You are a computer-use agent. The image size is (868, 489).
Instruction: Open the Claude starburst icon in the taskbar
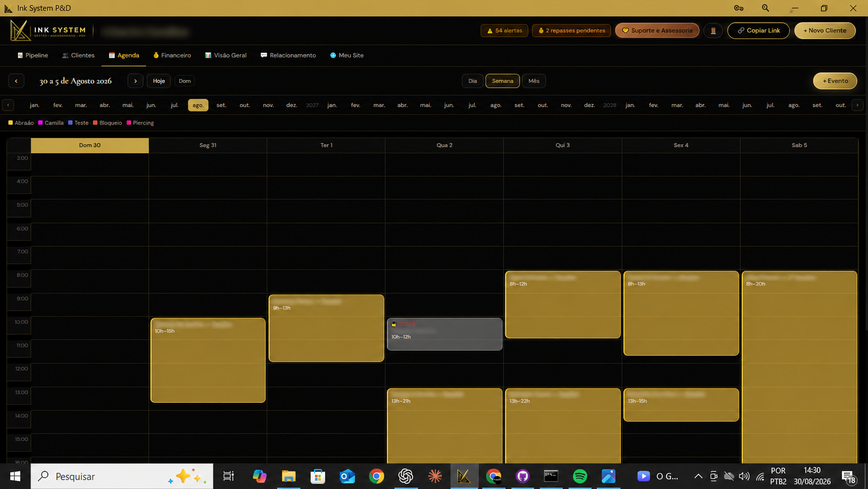pyautogui.click(x=435, y=476)
